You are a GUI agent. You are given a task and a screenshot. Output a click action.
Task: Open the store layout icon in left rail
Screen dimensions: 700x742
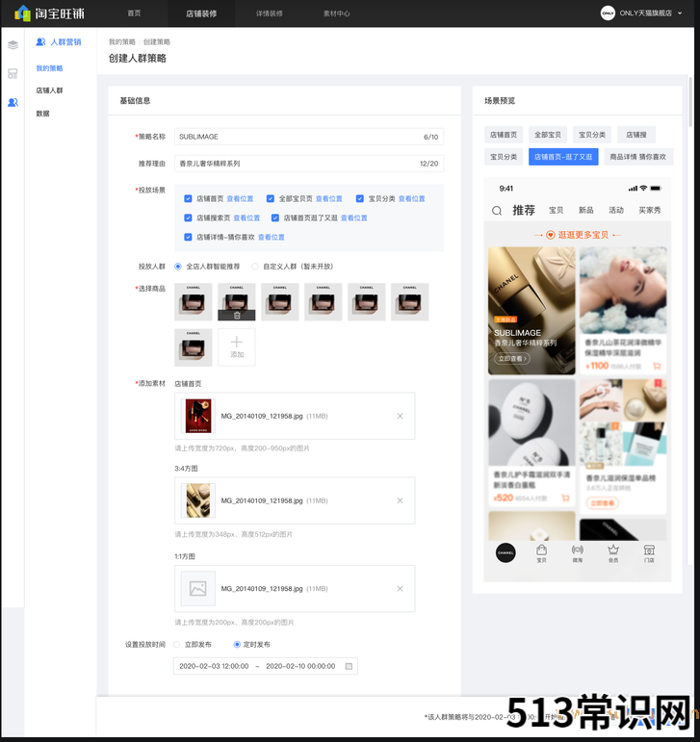(13, 73)
